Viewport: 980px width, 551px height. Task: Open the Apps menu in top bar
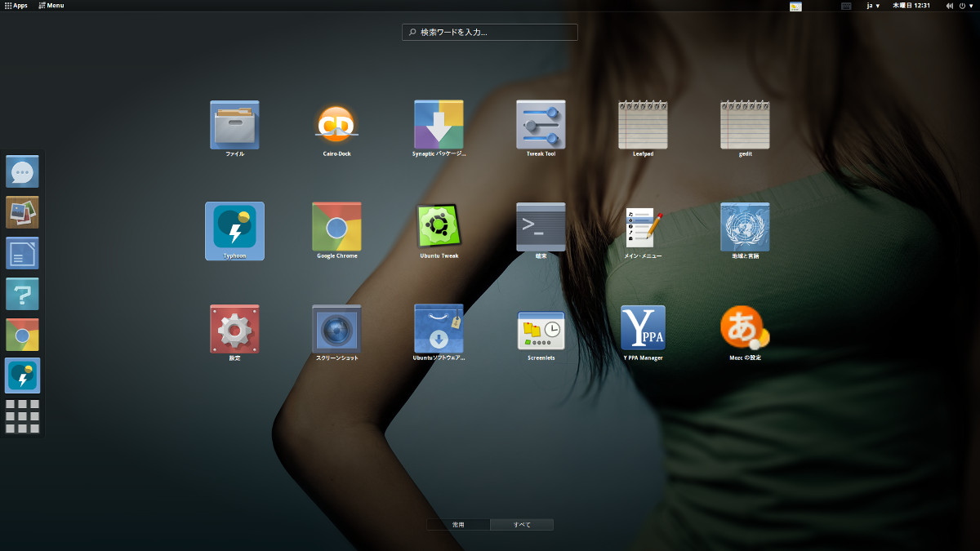pyautogui.click(x=16, y=6)
